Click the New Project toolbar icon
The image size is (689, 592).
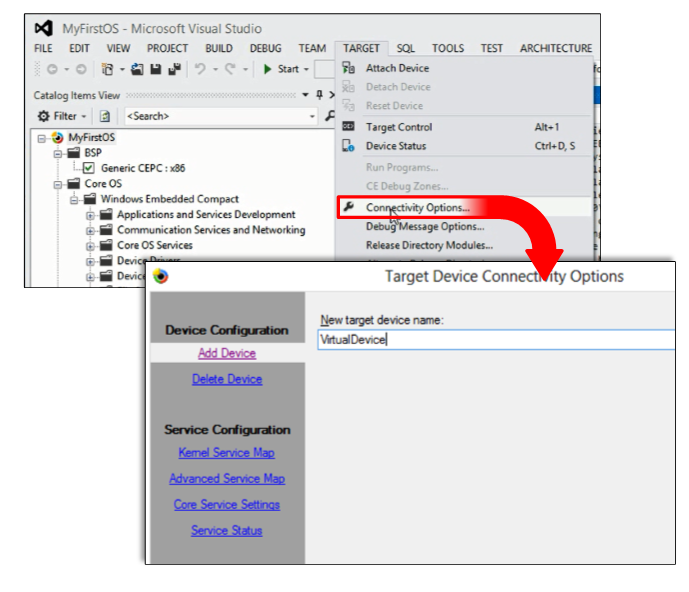pyautogui.click(x=107, y=69)
